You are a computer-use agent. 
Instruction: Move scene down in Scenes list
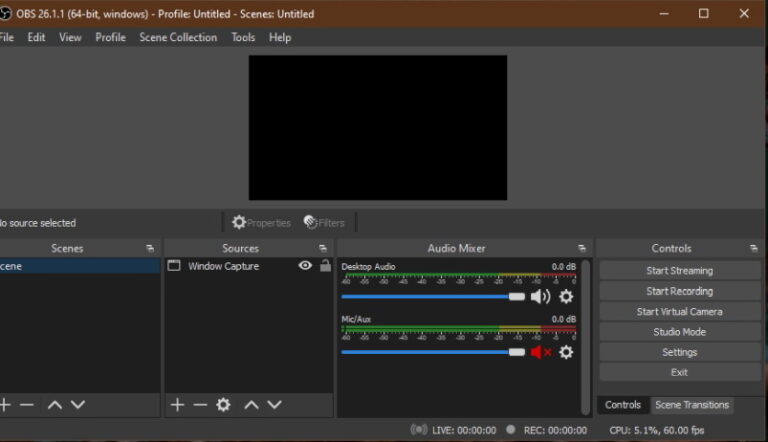pyautogui.click(x=78, y=405)
